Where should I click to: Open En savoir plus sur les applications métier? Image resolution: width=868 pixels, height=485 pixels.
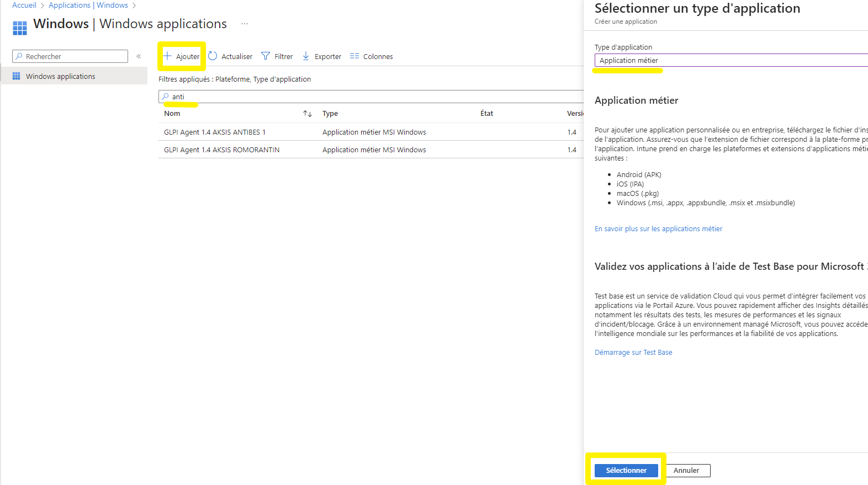click(x=658, y=228)
